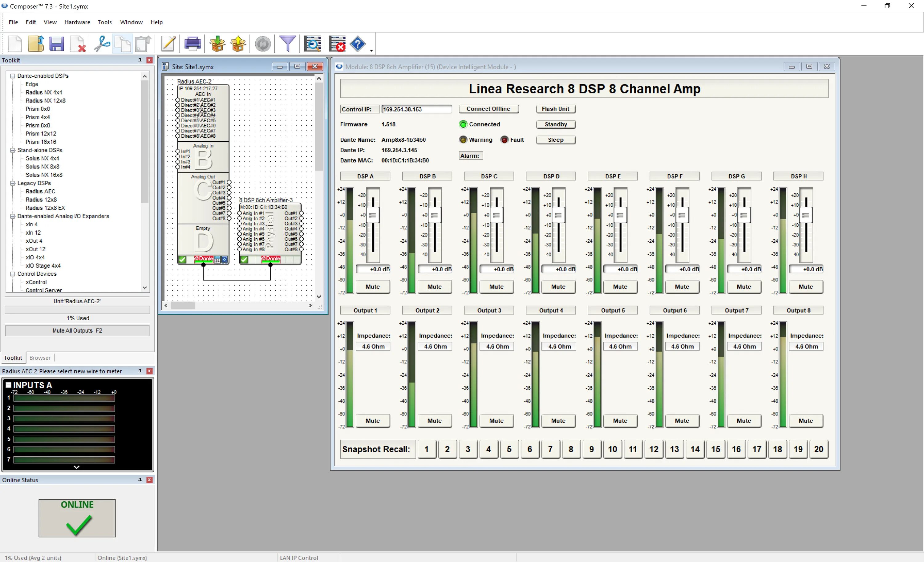
Task: Collapse the INPUTS A meter group
Action: click(8, 385)
